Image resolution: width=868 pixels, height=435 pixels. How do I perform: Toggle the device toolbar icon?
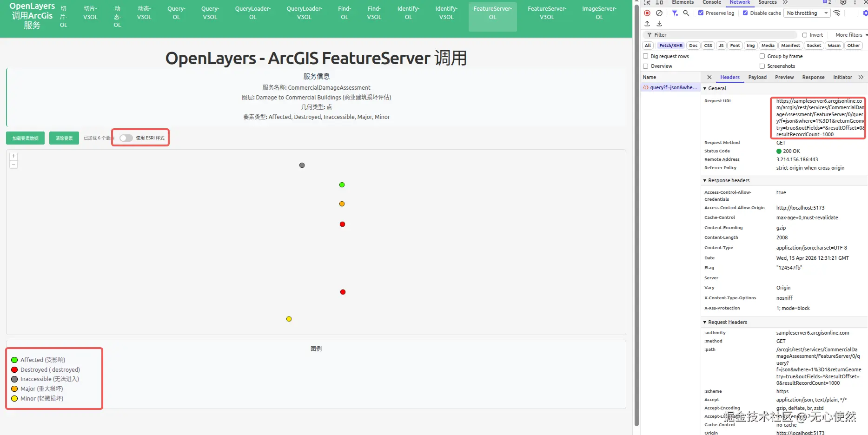(x=659, y=2)
